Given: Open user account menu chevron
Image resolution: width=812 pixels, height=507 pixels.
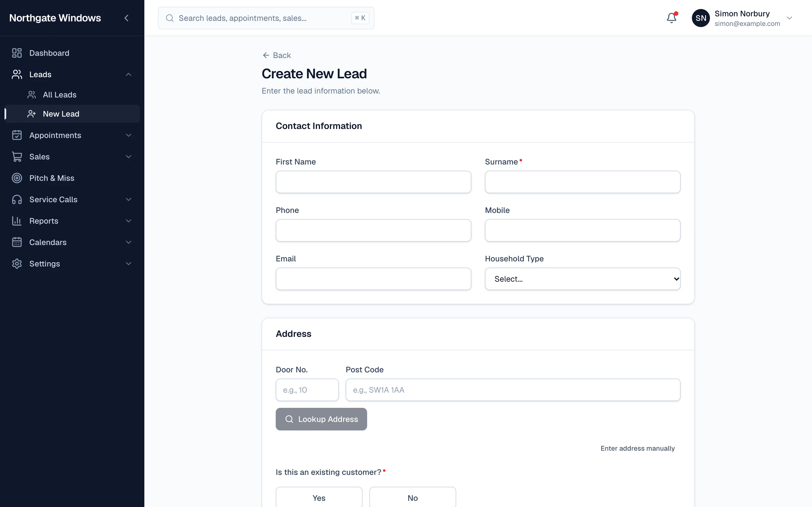Looking at the screenshot, I should point(789,18).
